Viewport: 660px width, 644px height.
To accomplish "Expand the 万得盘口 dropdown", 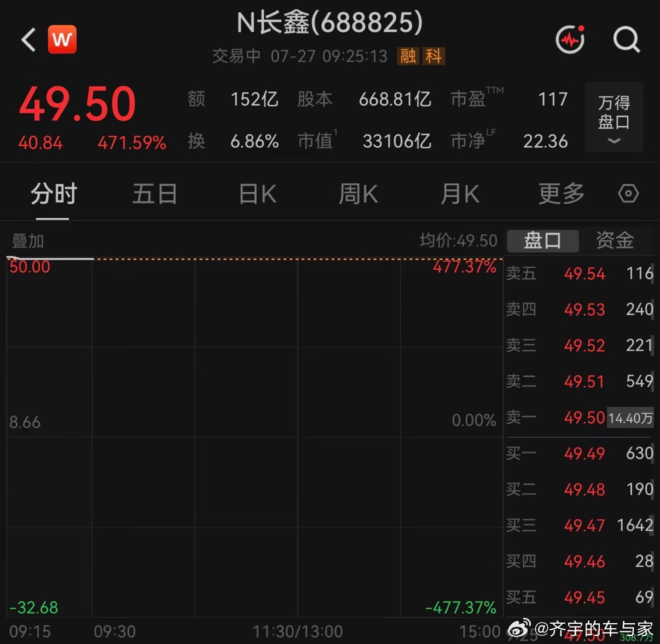I will click(614, 118).
